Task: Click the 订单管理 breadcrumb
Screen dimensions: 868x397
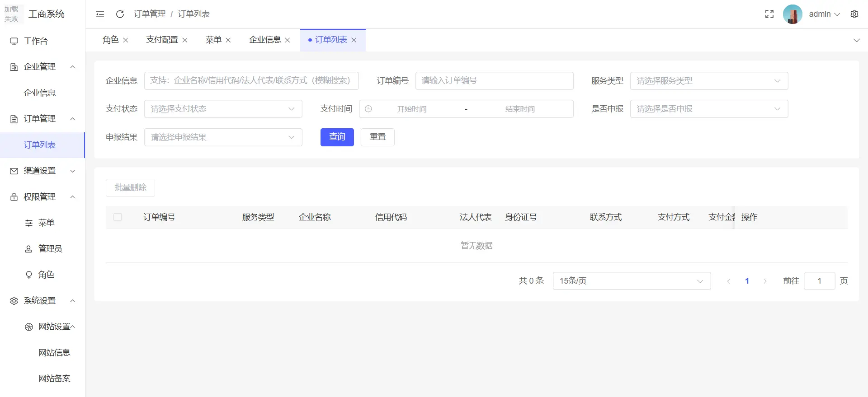Action: tap(150, 14)
